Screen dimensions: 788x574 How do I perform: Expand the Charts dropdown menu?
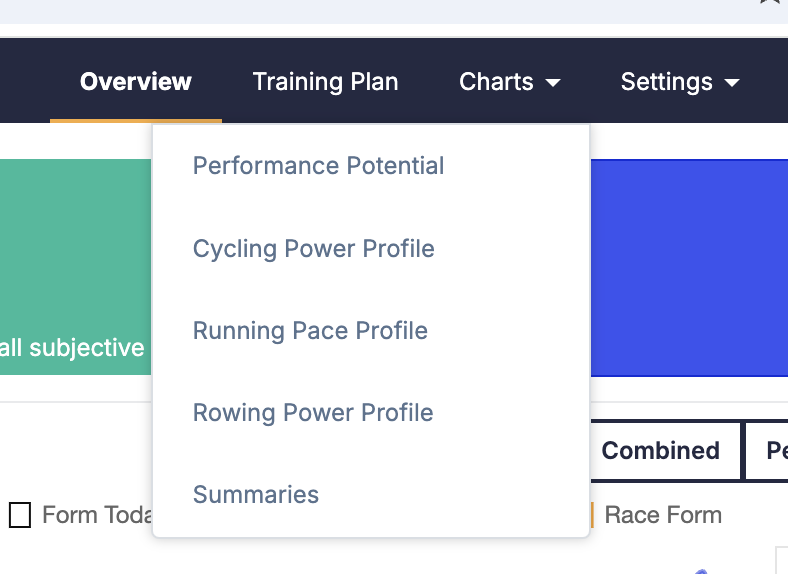(510, 81)
